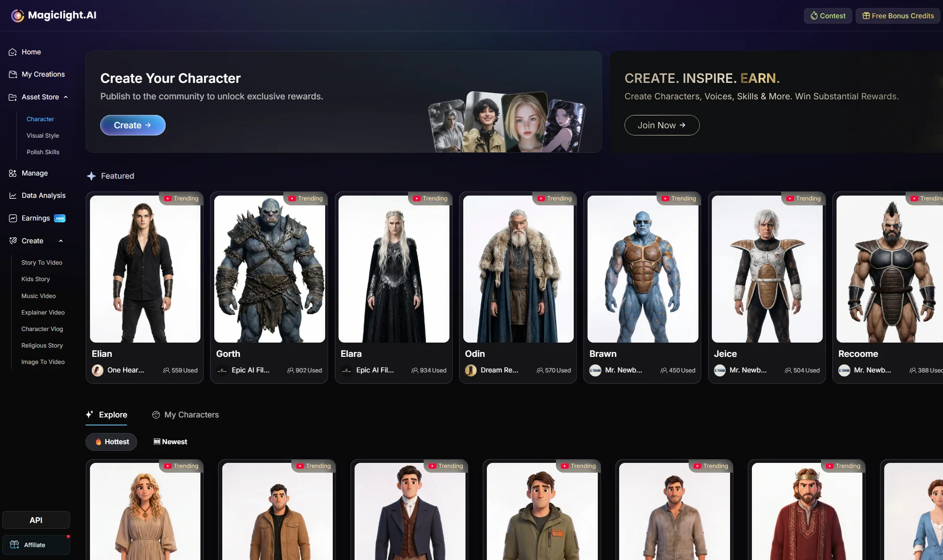Click the Featured sparkle icon
Screen dimensions: 943x560
point(91,176)
